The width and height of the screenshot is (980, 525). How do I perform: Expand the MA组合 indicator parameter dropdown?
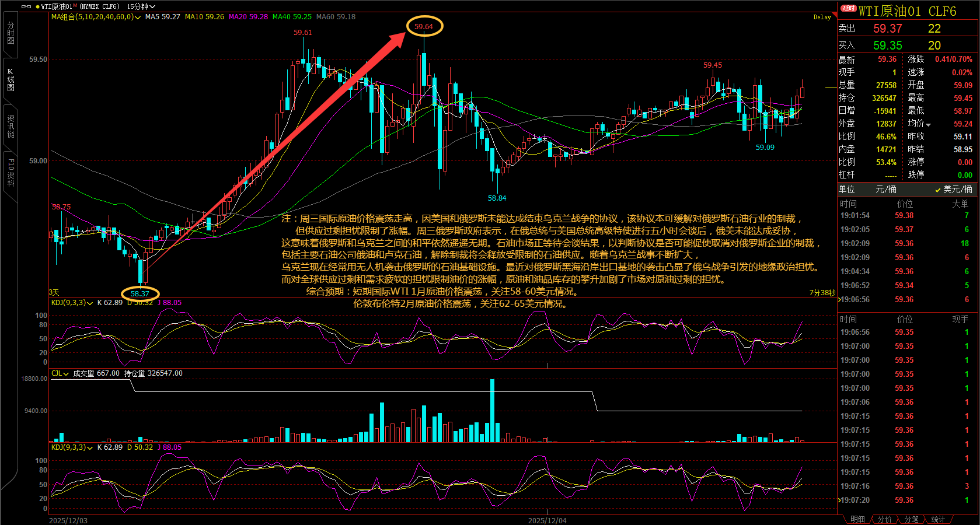point(138,17)
